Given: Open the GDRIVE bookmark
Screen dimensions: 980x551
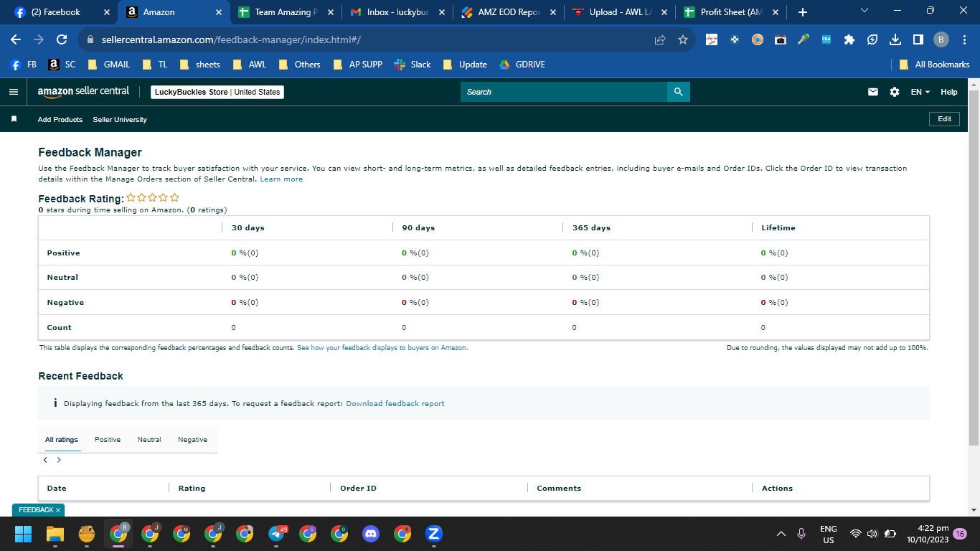Looking at the screenshot, I should [x=522, y=65].
